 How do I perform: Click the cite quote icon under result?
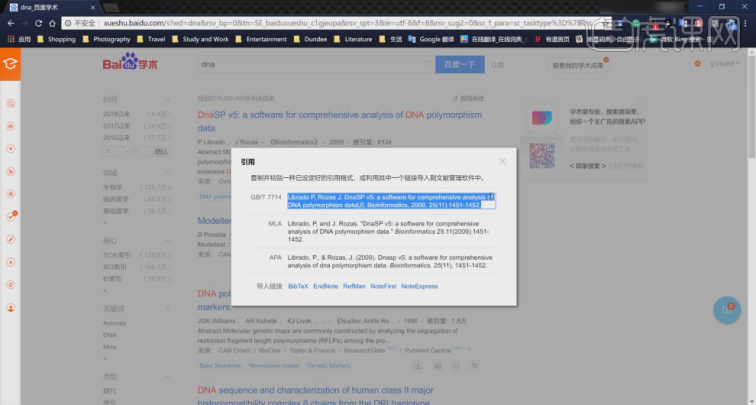pos(456,366)
